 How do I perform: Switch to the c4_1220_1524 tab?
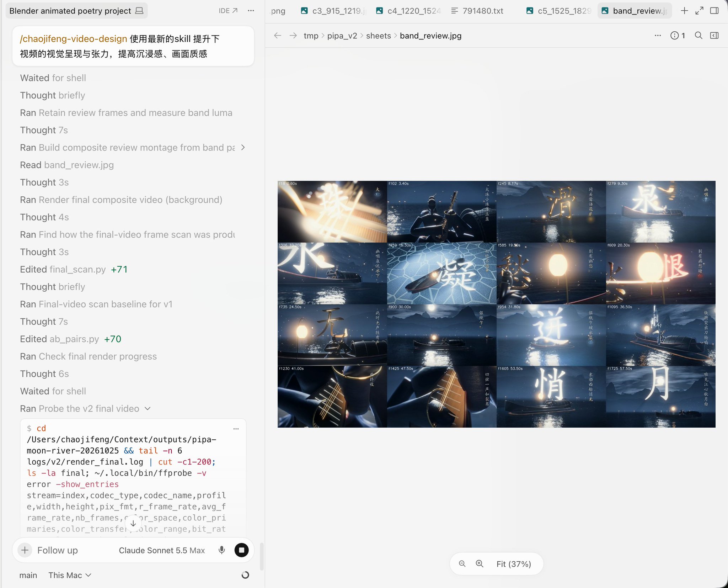click(409, 11)
